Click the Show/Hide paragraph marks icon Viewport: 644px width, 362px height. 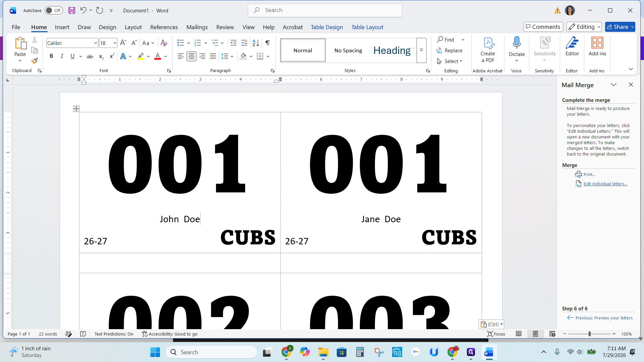pyautogui.click(x=268, y=43)
